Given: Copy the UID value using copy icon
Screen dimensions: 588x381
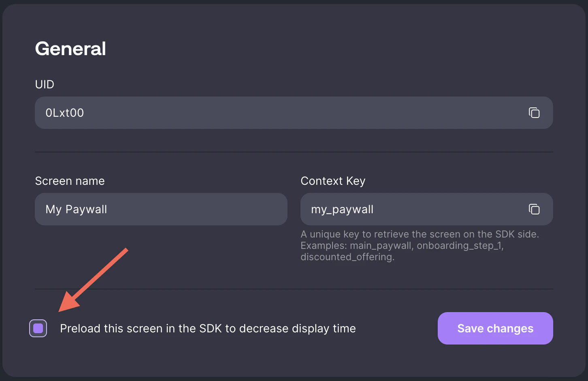Looking at the screenshot, I should [534, 113].
